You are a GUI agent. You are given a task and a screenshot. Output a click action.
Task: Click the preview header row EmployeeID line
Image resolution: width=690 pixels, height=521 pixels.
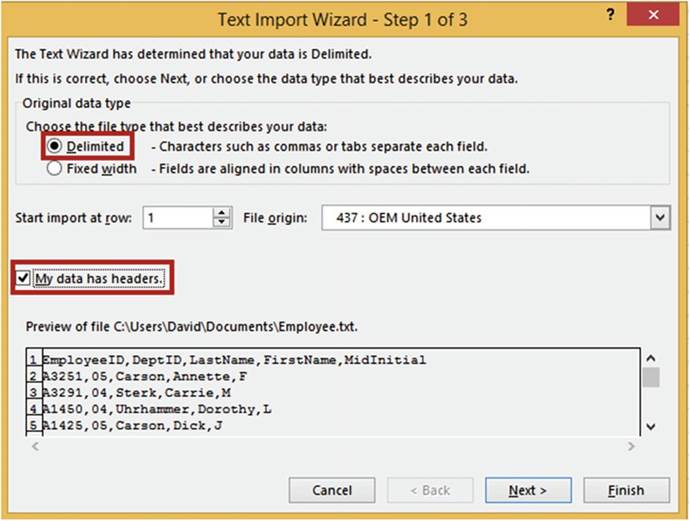tap(234, 360)
